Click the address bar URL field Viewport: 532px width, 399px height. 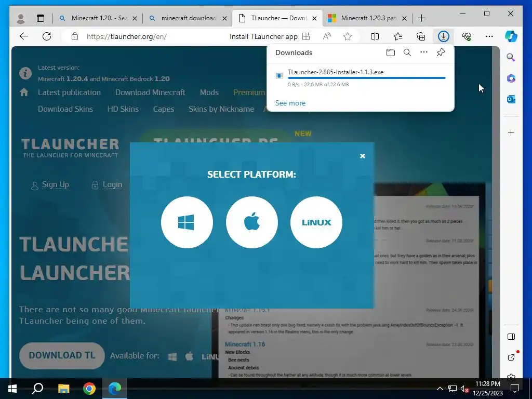pos(126,36)
